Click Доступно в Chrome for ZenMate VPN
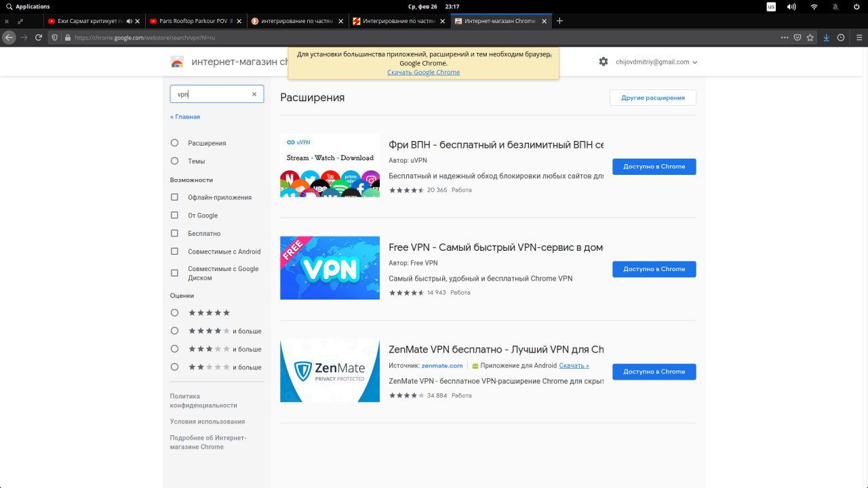Screen dimensions: 868x488 pyautogui.click(x=654, y=371)
